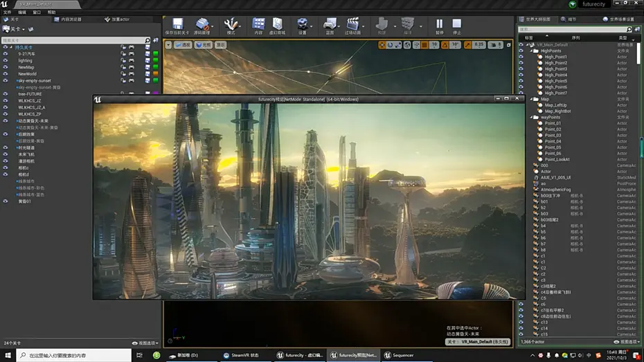Switch to the World Settings tab
This screenshot has width=644, height=362.
click(618, 19)
